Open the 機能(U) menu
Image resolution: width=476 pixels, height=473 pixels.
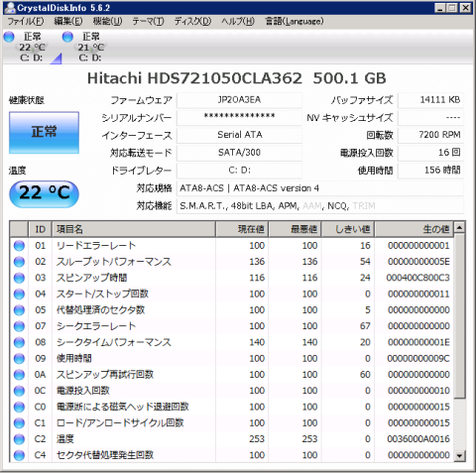[x=107, y=22]
